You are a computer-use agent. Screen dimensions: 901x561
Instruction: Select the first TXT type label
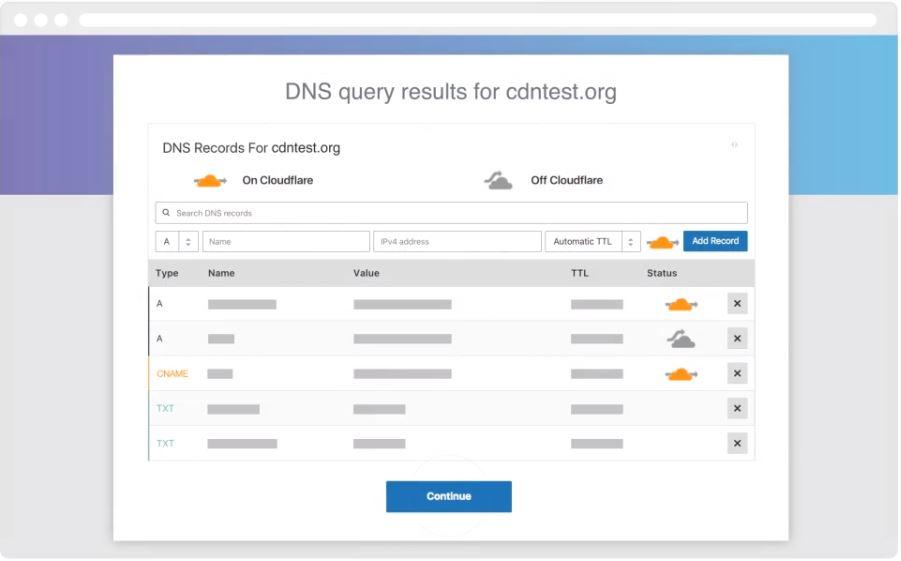coord(165,409)
